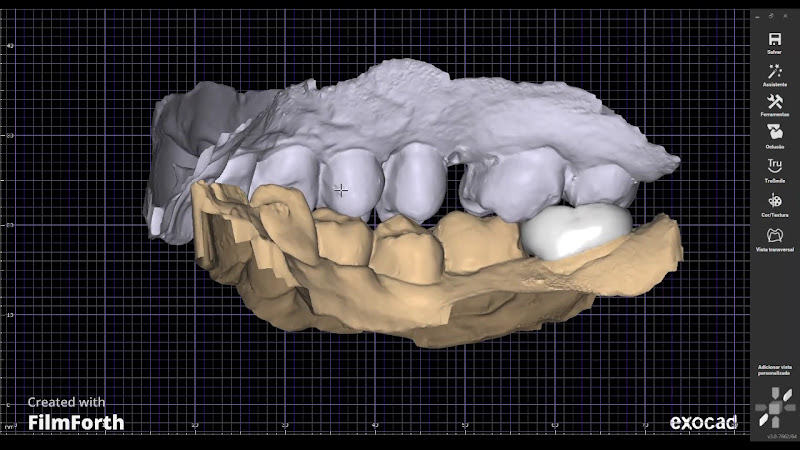Click the lower-left diagonal view arrow
Image resolution: width=800 pixels, height=450 pixels.
pyautogui.click(x=762, y=421)
